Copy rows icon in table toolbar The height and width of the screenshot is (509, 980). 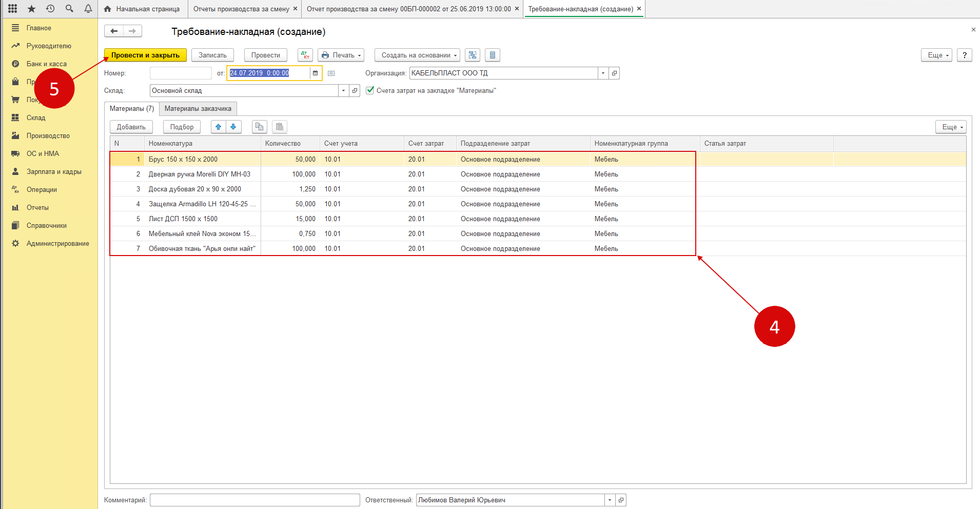pyautogui.click(x=260, y=127)
